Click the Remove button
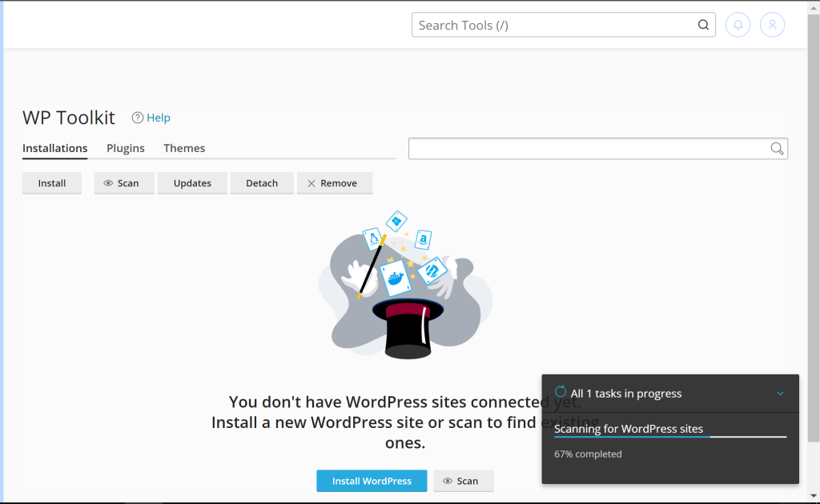The height and width of the screenshot is (504, 820). (x=335, y=183)
